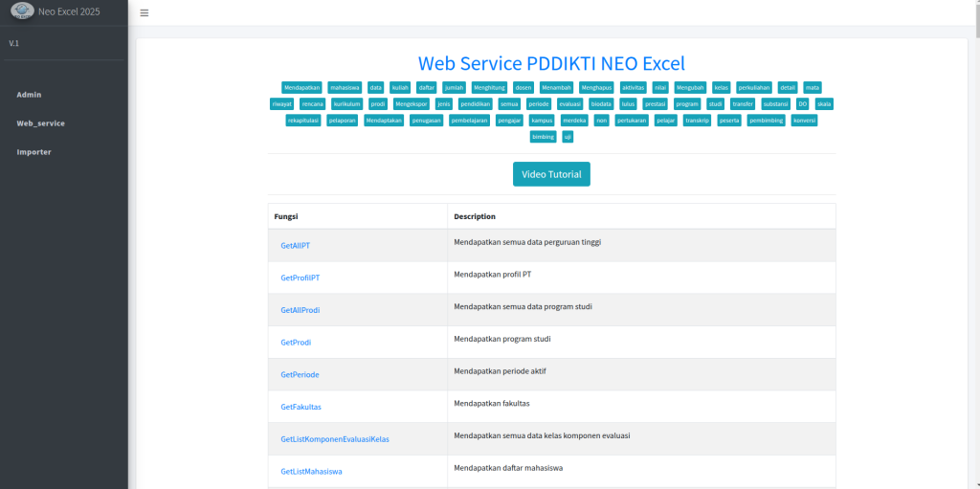The height and width of the screenshot is (489, 980).
Task: Open the GetAllPT function link
Action: 295,246
